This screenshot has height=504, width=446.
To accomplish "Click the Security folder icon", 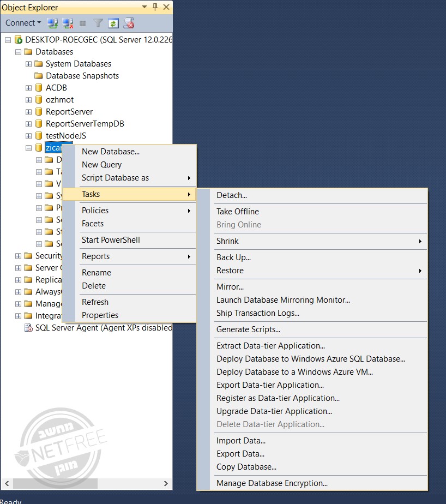I will [28, 255].
